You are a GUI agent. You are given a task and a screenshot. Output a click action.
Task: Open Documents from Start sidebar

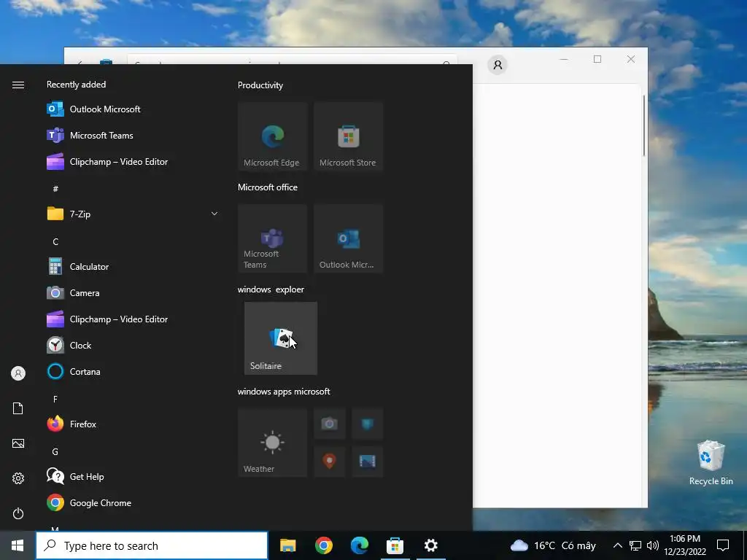coord(18,408)
